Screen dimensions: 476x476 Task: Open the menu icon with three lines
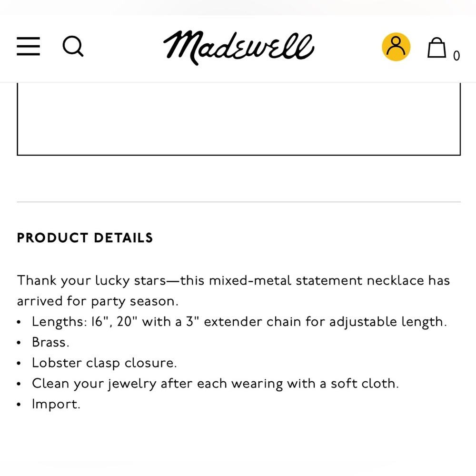(28, 47)
